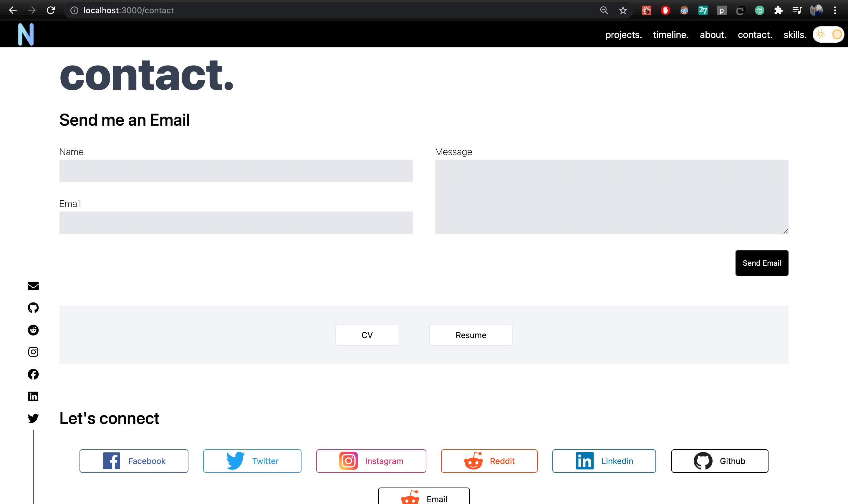848x504 pixels.
Task: Visit the Instagram connect button
Action: click(x=371, y=461)
